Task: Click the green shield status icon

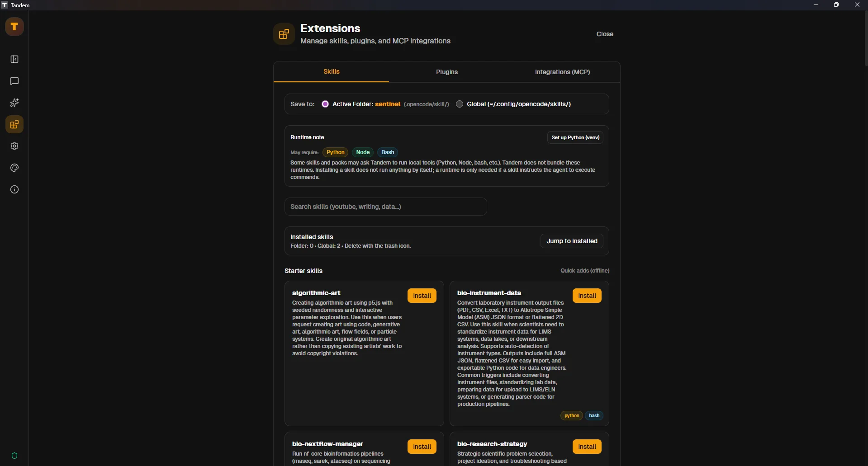Action: (x=14, y=456)
